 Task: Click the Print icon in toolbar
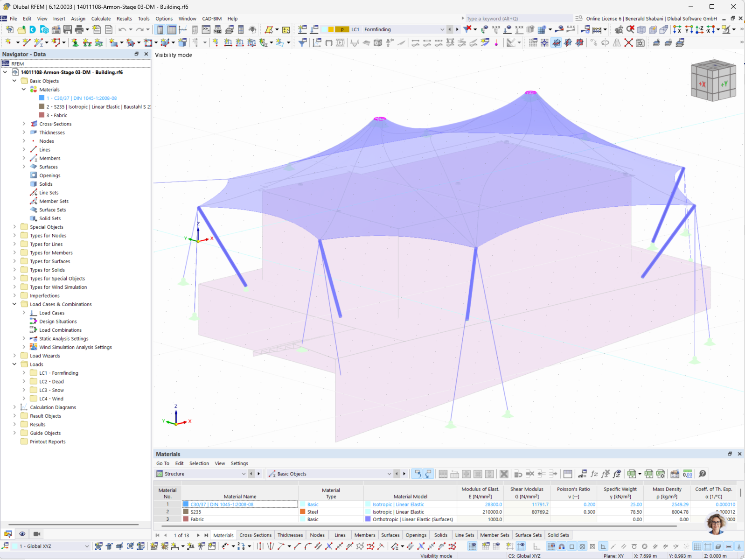click(79, 29)
